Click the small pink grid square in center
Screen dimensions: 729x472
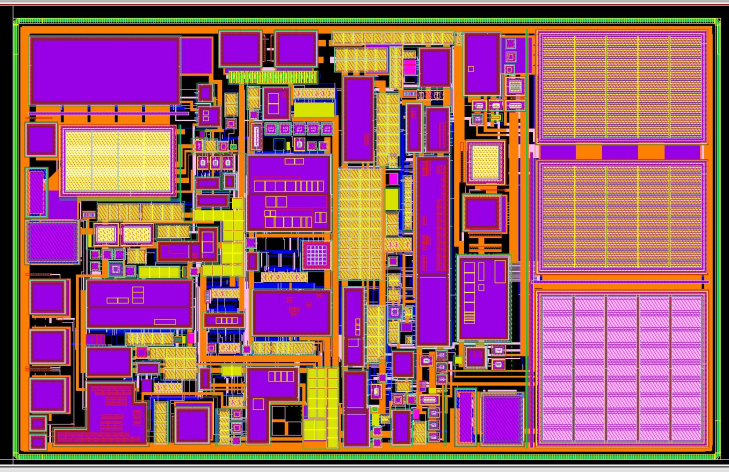click(x=316, y=254)
